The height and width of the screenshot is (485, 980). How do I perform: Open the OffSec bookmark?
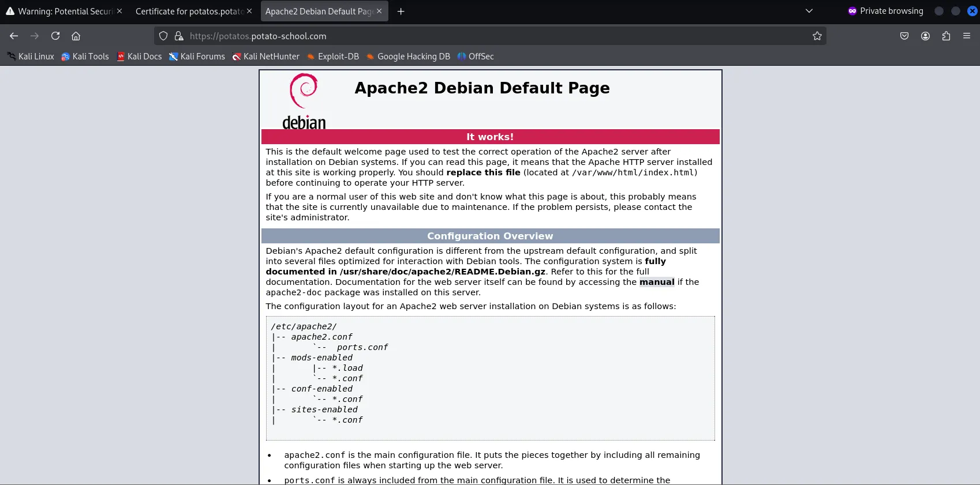tap(476, 56)
